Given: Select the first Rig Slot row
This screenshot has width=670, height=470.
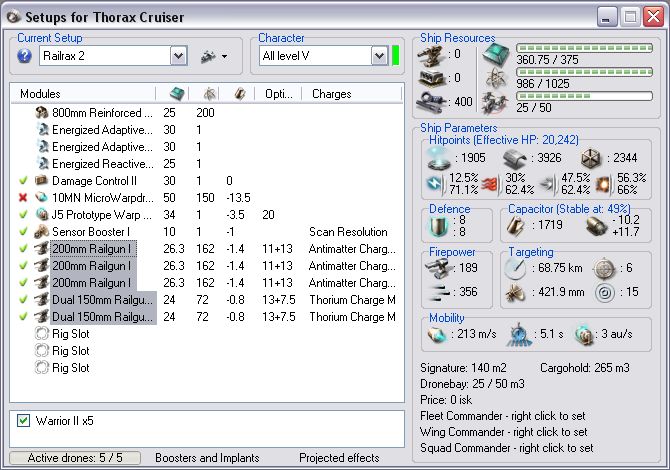Looking at the screenshot, I should (x=207, y=334).
